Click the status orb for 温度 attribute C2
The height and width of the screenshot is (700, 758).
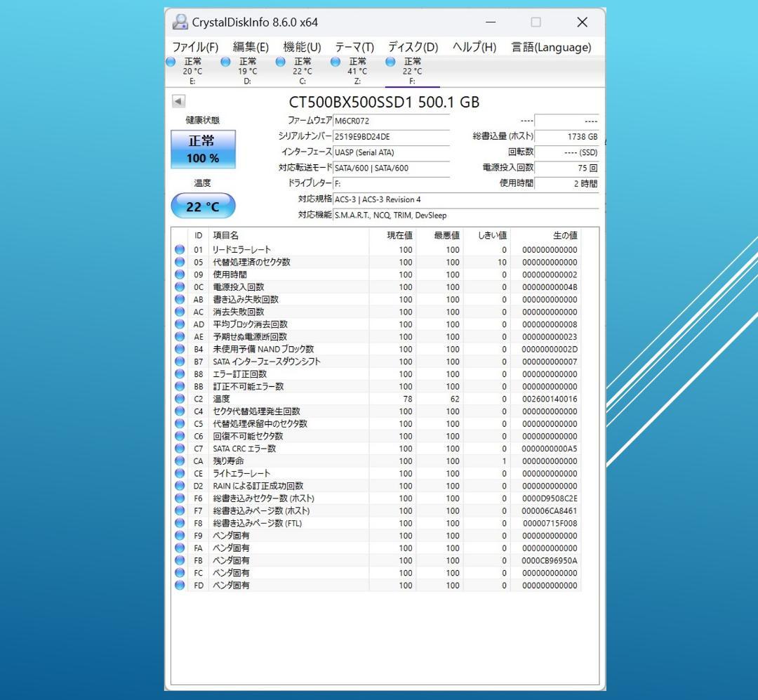pos(180,399)
